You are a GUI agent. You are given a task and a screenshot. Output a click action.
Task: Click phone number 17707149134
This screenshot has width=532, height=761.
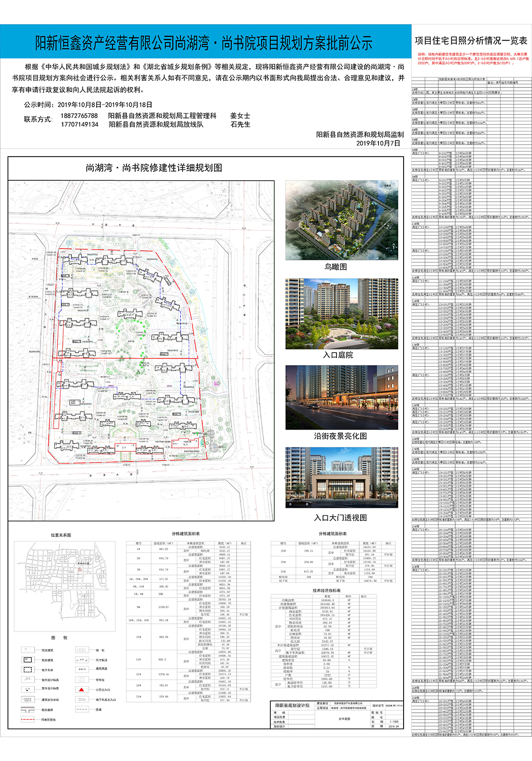click(80, 125)
